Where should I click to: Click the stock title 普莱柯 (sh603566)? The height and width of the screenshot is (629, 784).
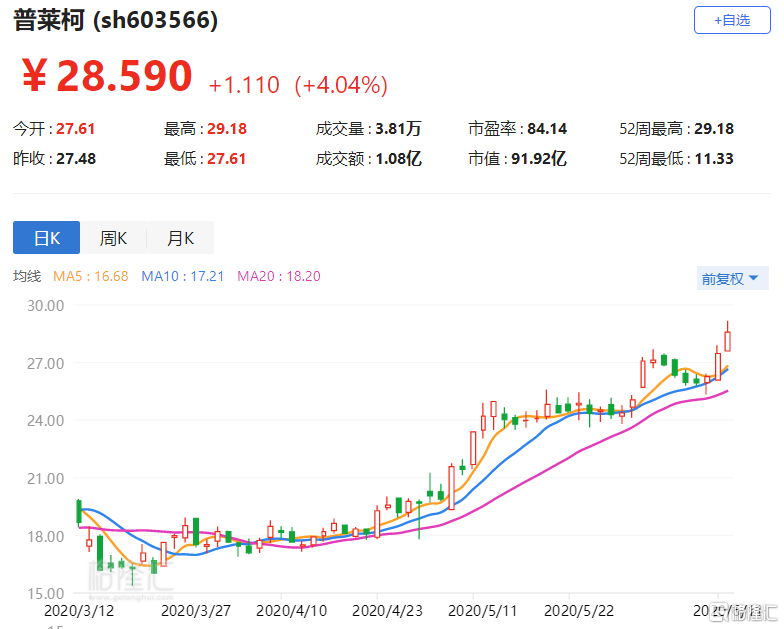(116, 20)
